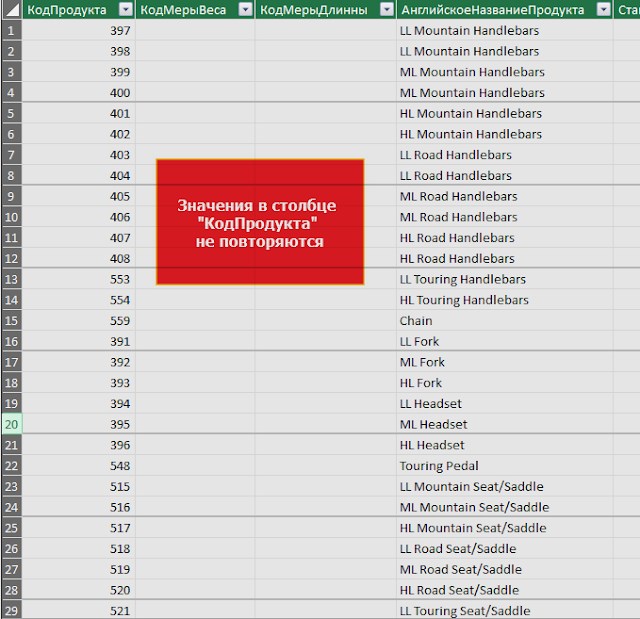
Task: Select the cell containing 559
Action: point(79,321)
